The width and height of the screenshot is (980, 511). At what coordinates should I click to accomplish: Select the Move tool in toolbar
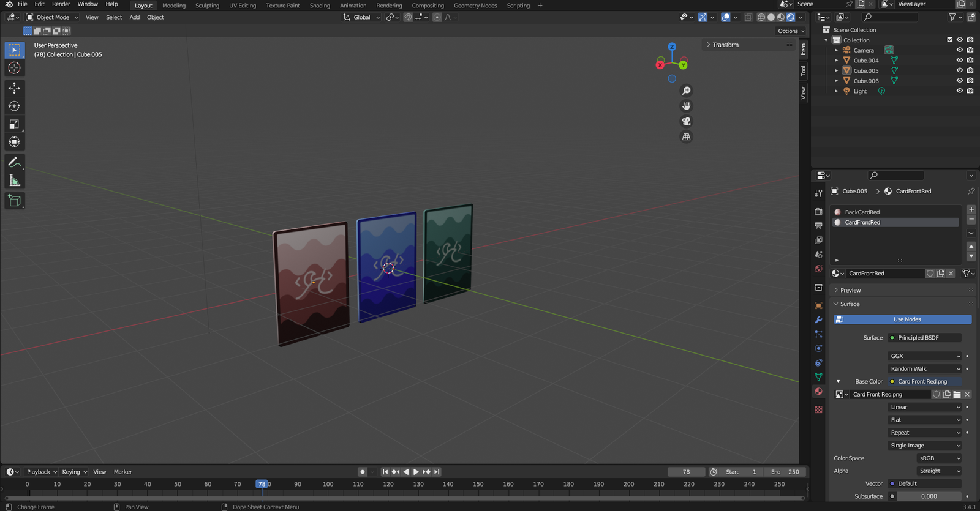(14, 88)
